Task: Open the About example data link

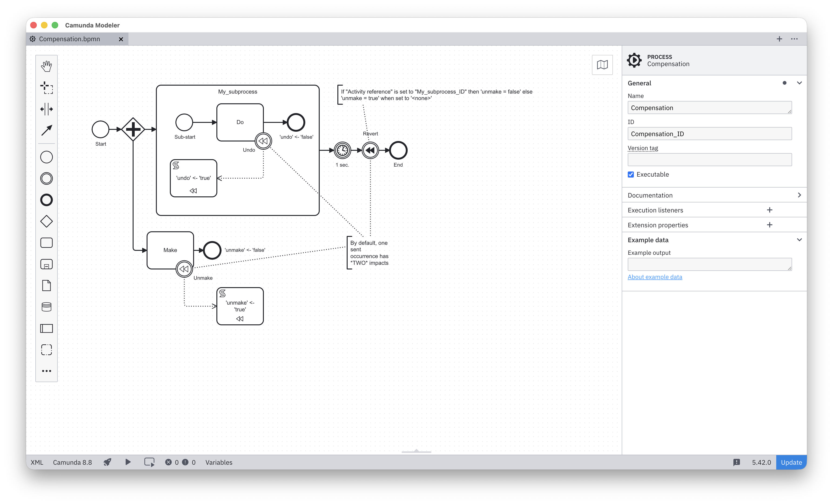Action: (655, 277)
